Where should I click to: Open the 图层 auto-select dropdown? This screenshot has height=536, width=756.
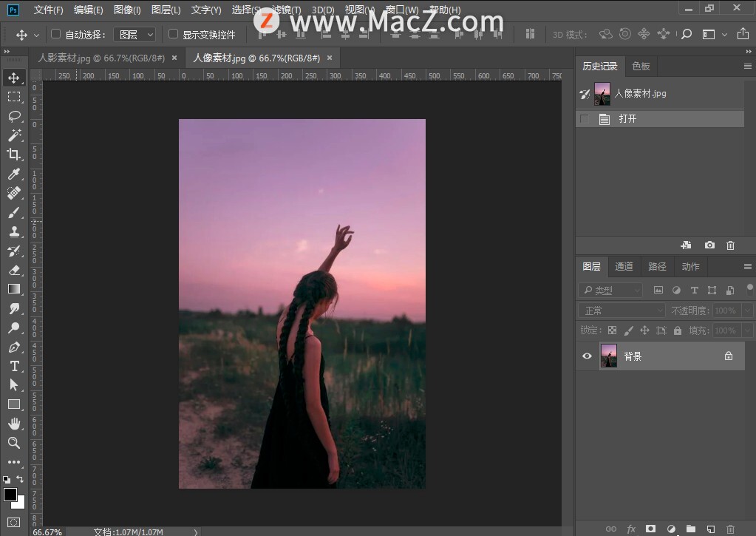[134, 34]
